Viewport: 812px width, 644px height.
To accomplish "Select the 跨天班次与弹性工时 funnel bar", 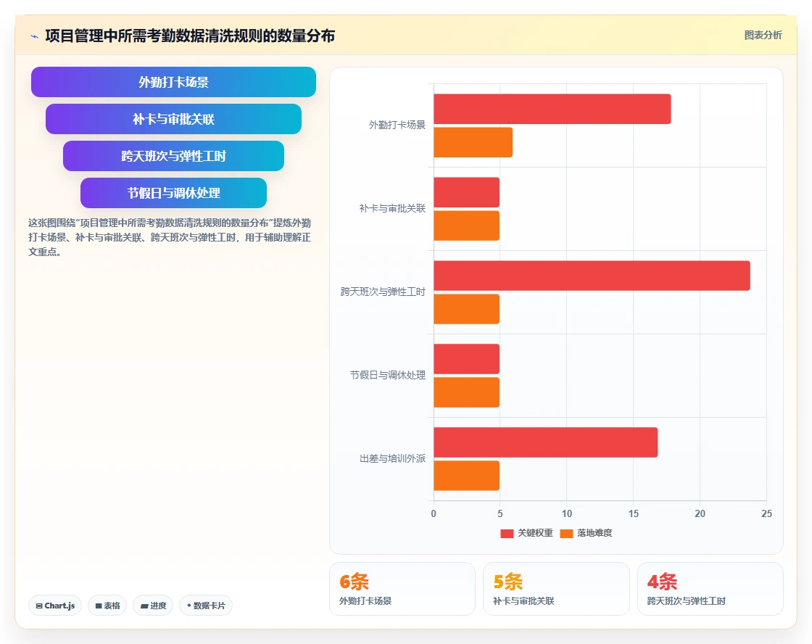I will point(173,156).
